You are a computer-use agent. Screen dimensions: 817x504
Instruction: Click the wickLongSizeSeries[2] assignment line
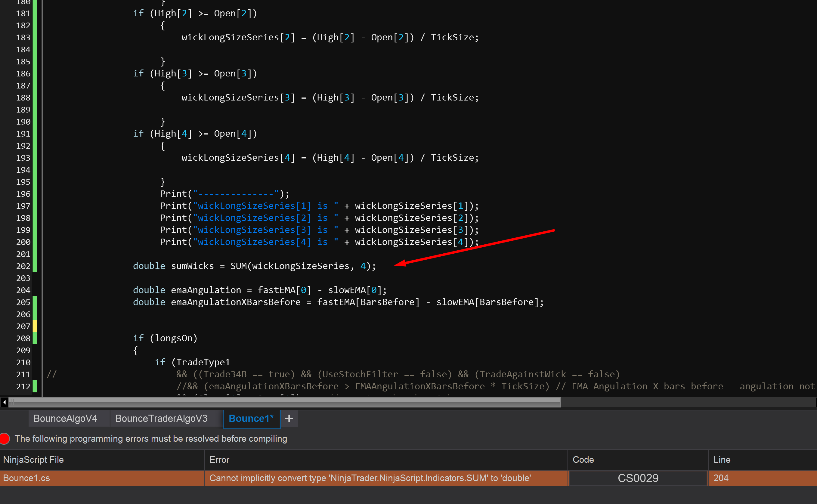coord(330,37)
